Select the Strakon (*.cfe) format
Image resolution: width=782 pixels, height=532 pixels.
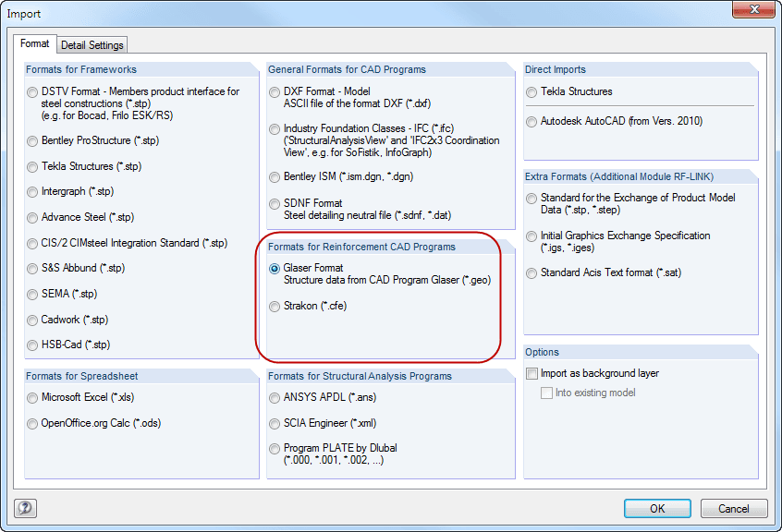click(x=274, y=305)
